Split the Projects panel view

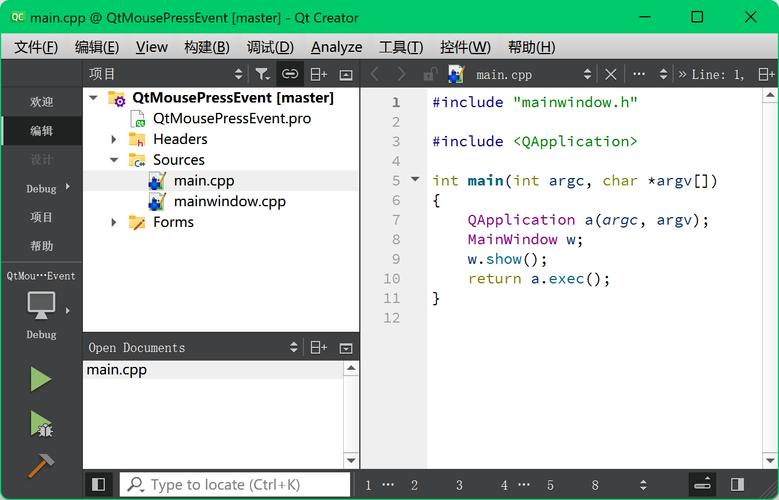318,74
